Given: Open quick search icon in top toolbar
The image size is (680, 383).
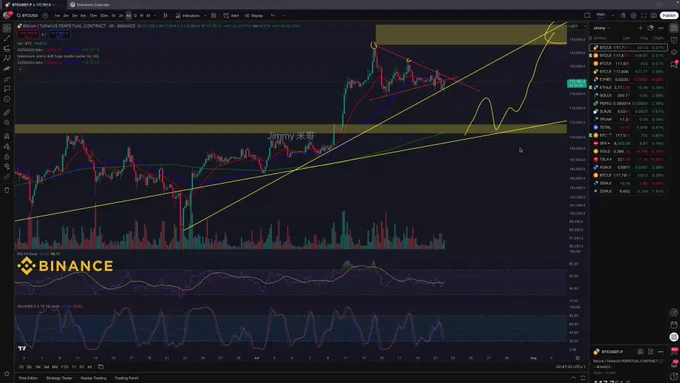Looking at the screenshot, I should coord(623,16).
